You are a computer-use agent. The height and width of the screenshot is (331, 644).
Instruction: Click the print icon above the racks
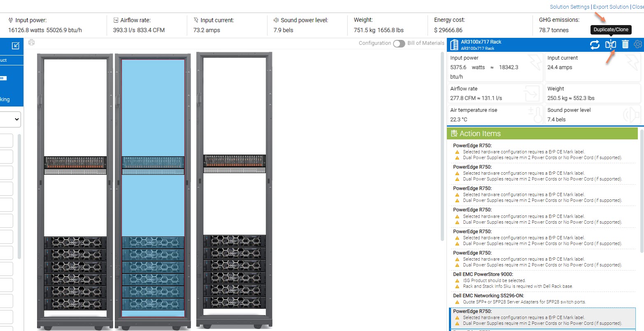(x=32, y=42)
